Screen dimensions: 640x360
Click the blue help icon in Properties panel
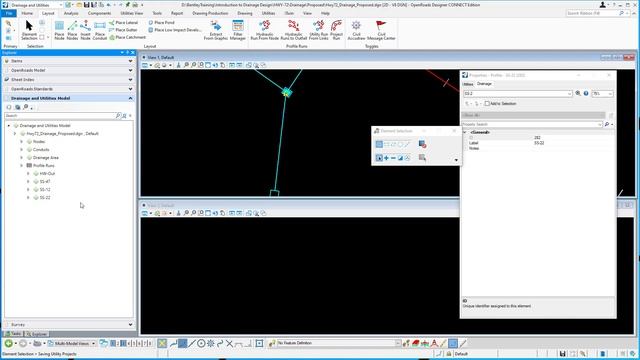(x=586, y=93)
